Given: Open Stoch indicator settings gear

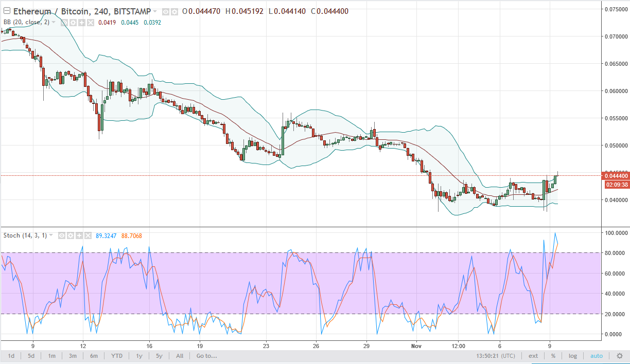Looking at the screenshot, I should [x=69, y=235].
